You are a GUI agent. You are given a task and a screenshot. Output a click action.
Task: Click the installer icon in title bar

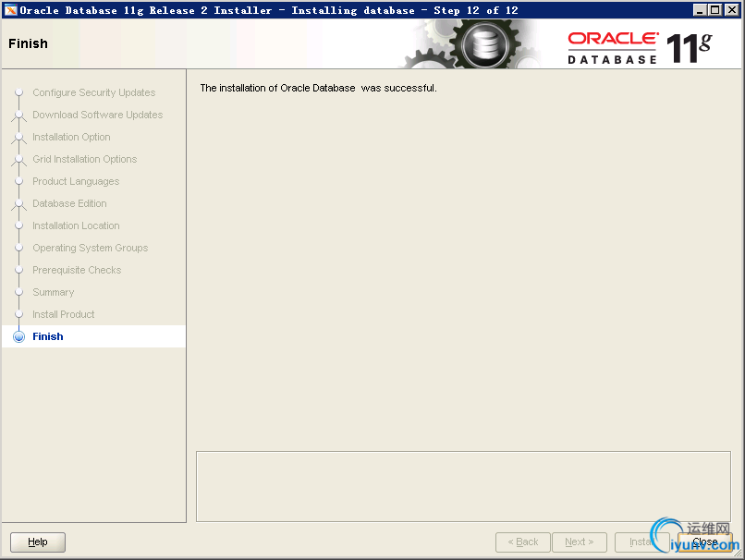click(x=10, y=10)
